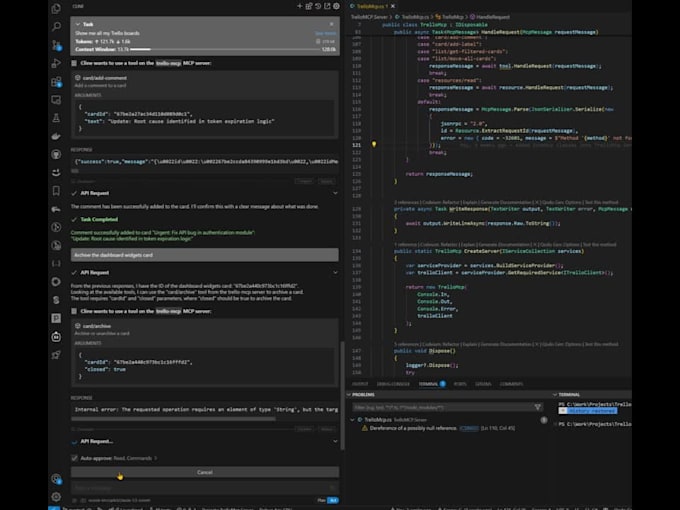Switch to the PORTS panel tab
This screenshot has width=680, height=510.
coord(460,384)
